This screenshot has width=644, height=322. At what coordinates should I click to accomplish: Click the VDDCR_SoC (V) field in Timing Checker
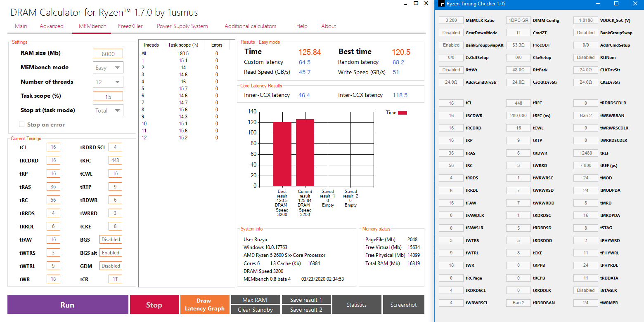586,20
